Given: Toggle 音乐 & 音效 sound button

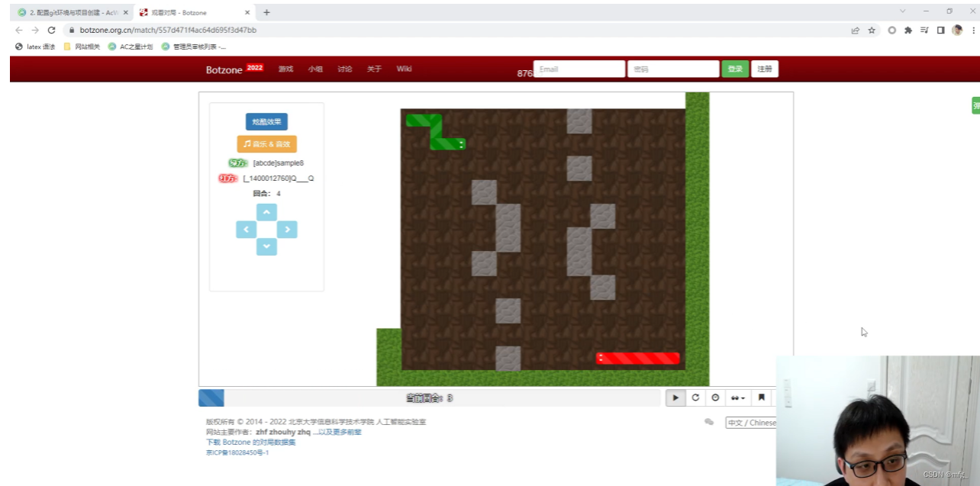Looking at the screenshot, I should (266, 143).
